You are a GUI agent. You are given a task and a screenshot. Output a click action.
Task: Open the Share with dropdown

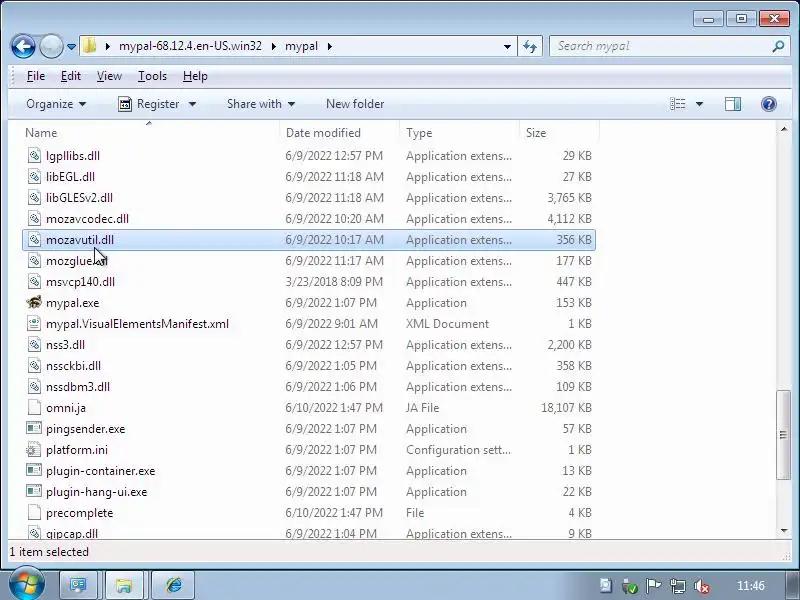pyautogui.click(x=261, y=104)
